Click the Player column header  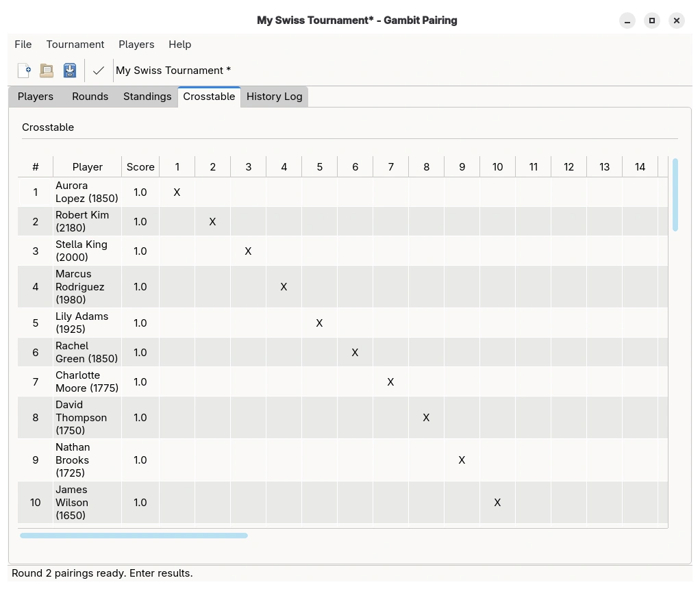[x=88, y=167]
